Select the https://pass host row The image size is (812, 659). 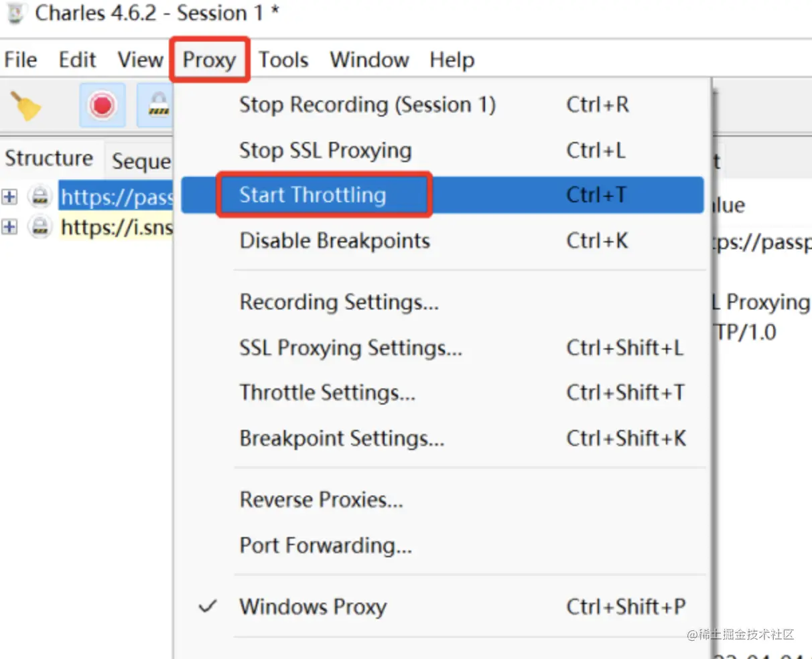point(116,197)
